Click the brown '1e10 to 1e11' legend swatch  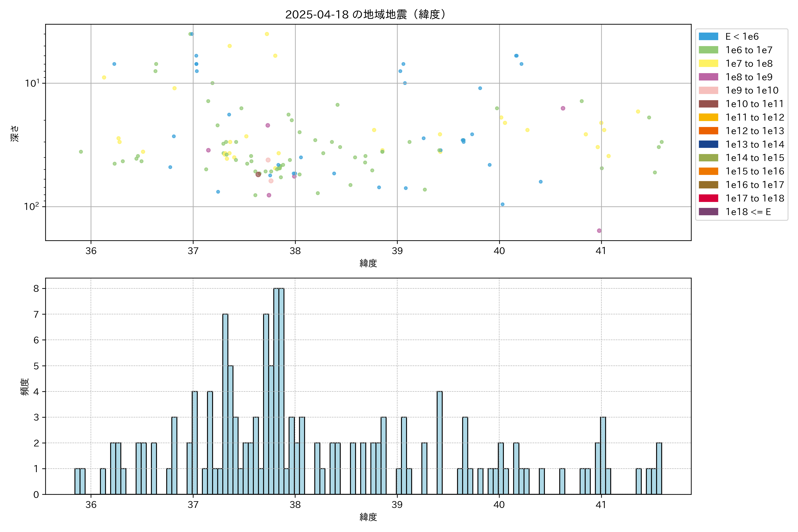(x=708, y=104)
